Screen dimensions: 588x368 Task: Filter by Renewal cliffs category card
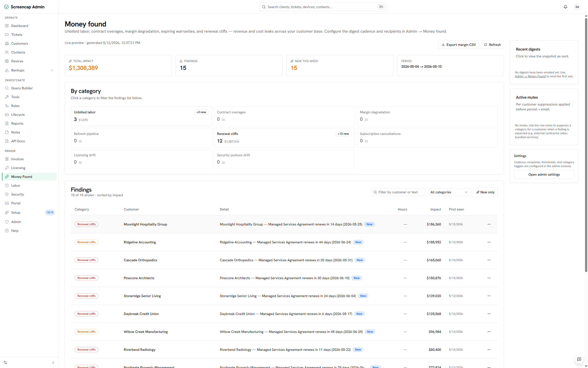point(284,137)
